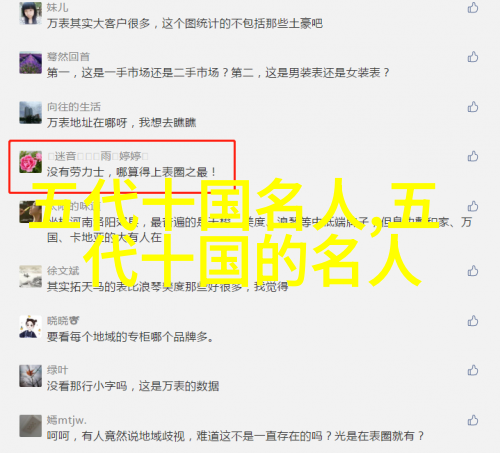
Task: Like the comment about 每个地域的专柜
Action: (x=473, y=321)
